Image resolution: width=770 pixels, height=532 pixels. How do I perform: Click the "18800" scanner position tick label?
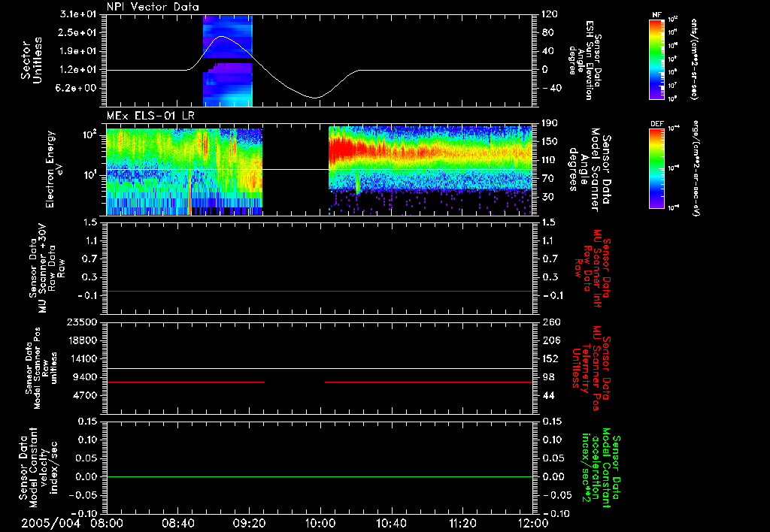[x=82, y=340]
